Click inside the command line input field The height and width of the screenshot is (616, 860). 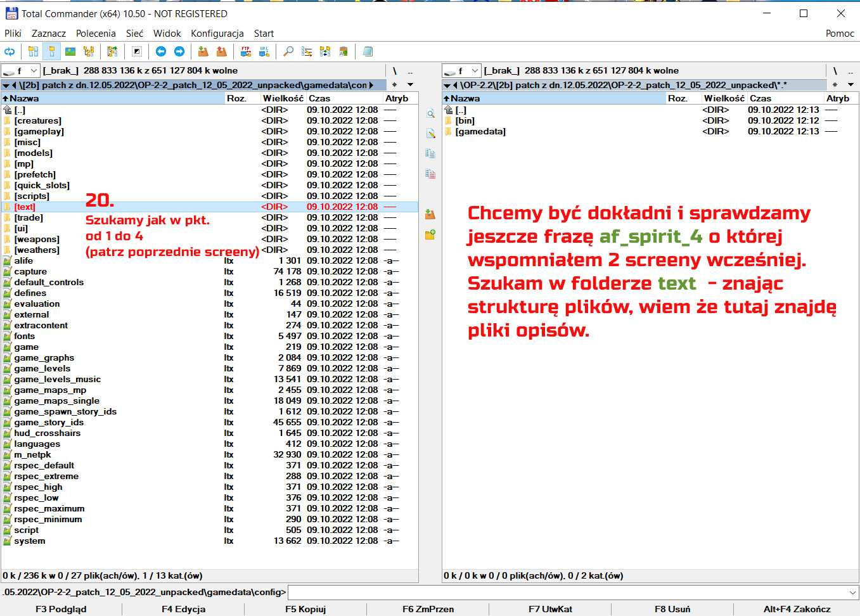pos(567,593)
